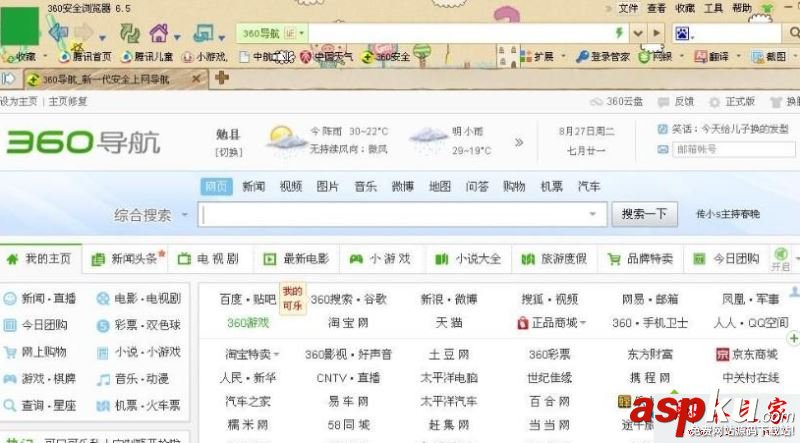This screenshot has width=800, height=443.
Task: Open the 天猫 site link
Action: tap(449, 323)
